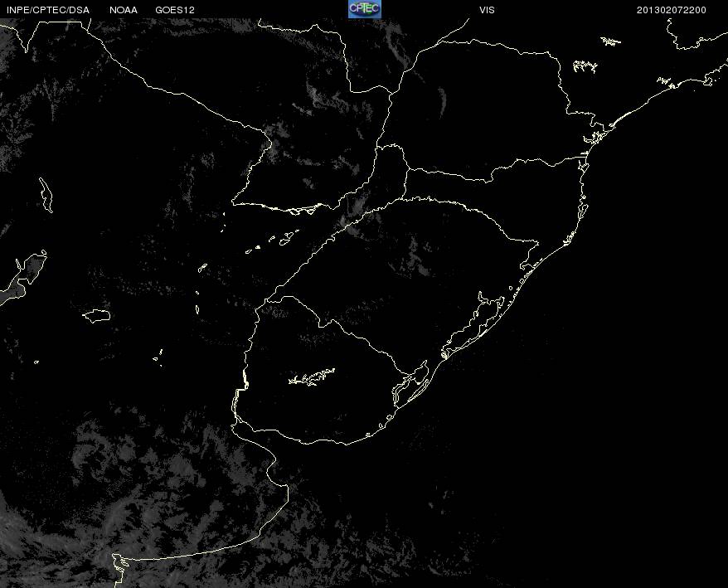Click the INPE/CPTEC/DSA header text
This screenshot has height=588, width=728.
coord(47,10)
